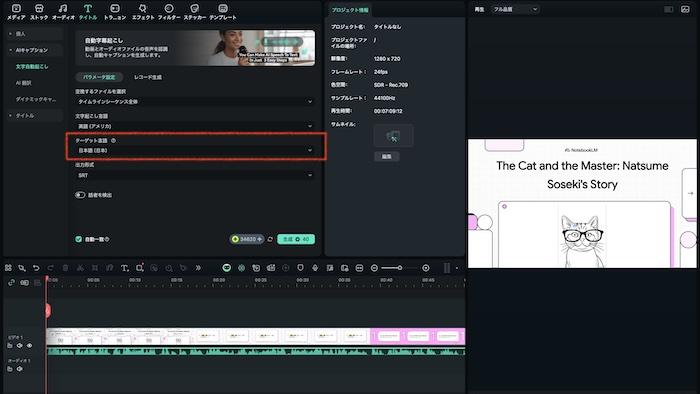Click the zoom-out minus icon on timeline
The image size is (700, 394).
[x=374, y=268]
